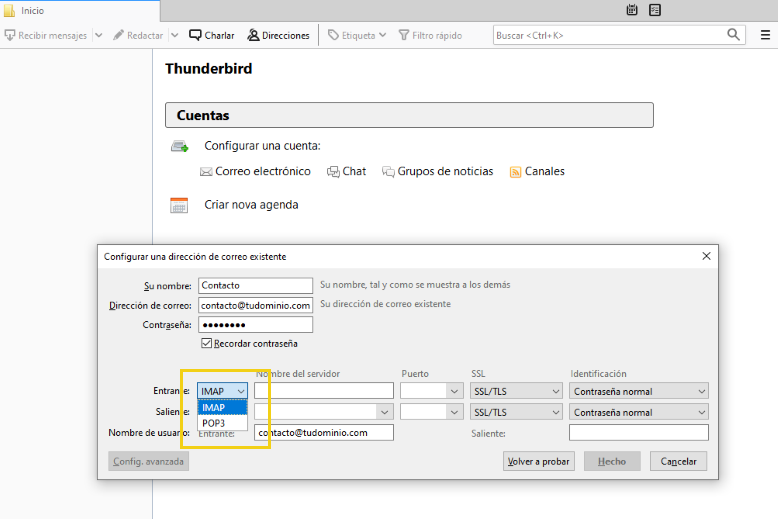778x519 pixels.
Task: Click the Saliente username field
Action: click(639, 433)
